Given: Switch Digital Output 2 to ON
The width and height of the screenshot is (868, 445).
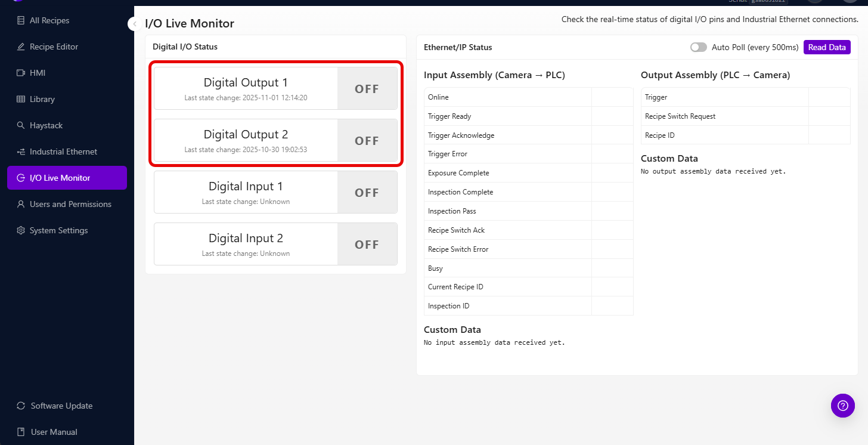Looking at the screenshot, I should [367, 140].
